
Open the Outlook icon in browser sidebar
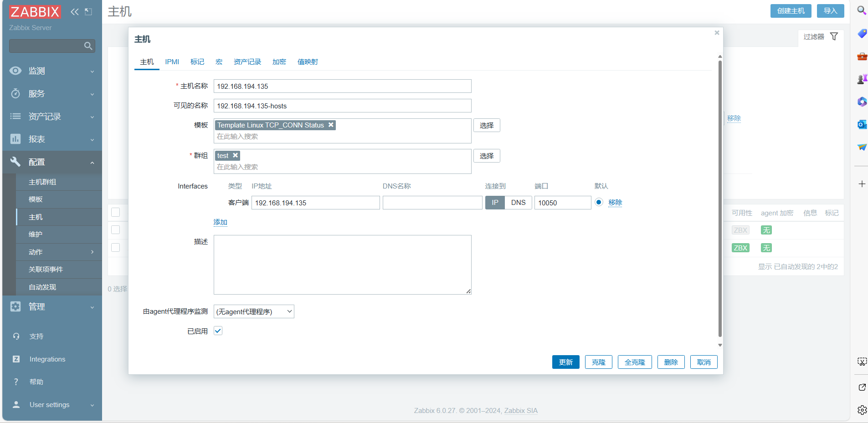(862, 124)
